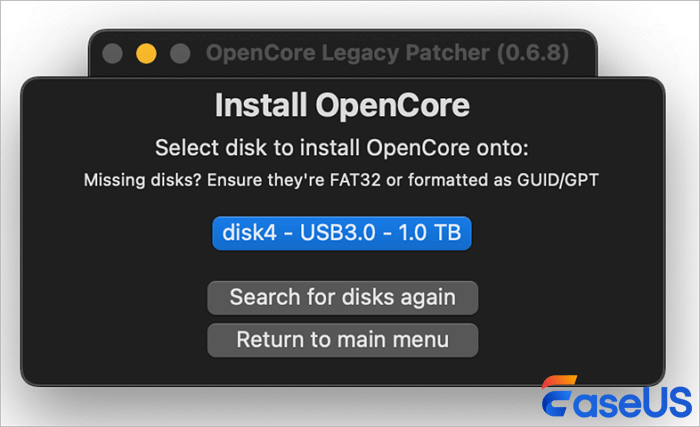Click empty dialog area below Return button
The width and height of the screenshot is (700, 427).
click(x=342, y=371)
